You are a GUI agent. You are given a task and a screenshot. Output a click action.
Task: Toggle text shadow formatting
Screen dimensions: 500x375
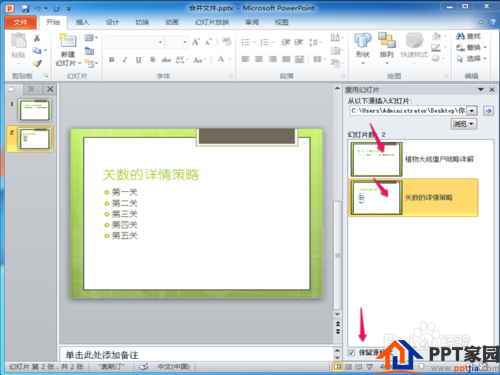click(x=152, y=60)
